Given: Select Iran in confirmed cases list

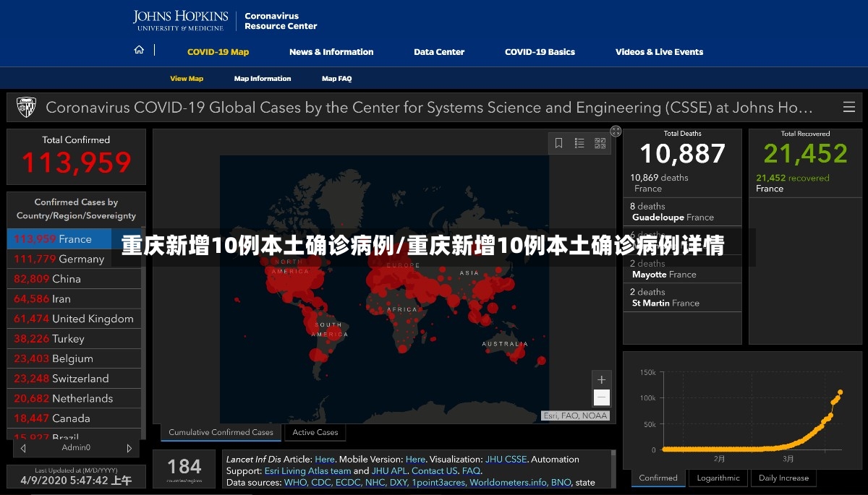Looking at the screenshot, I should (x=74, y=298).
